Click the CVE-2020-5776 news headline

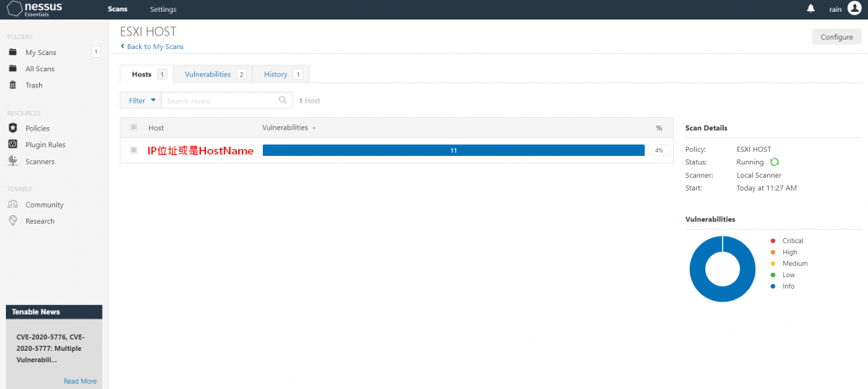[x=51, y=348]
